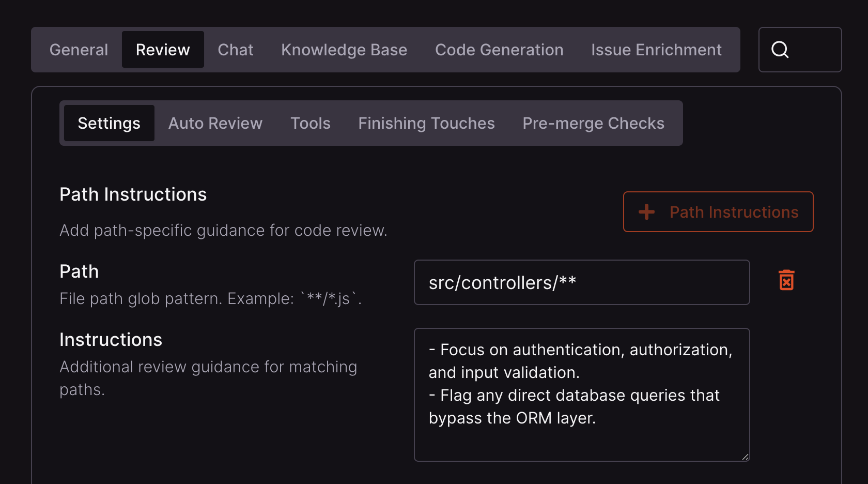Open the Knowledge Base tab
Screen dimensions: 868x484
[x=344, y=50]
